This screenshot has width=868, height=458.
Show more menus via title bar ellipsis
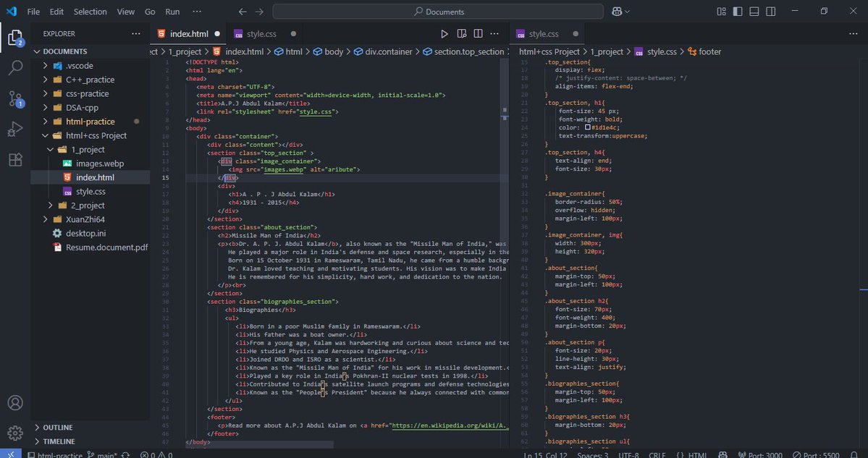(197, 12)
